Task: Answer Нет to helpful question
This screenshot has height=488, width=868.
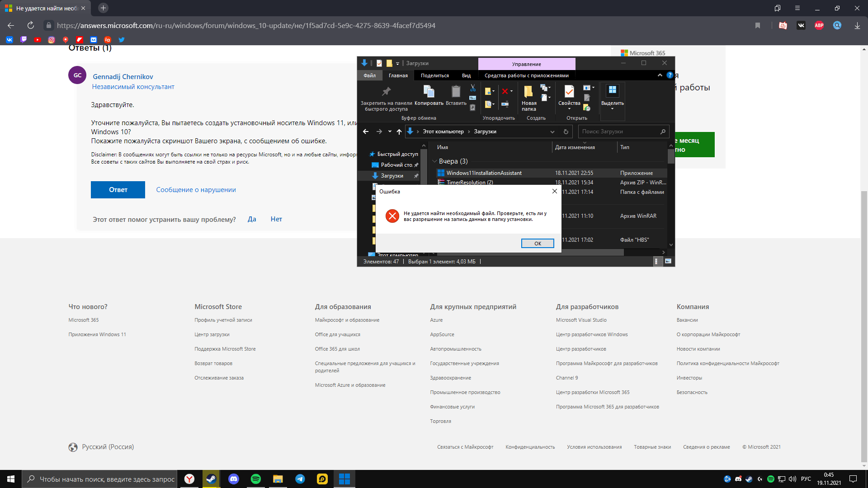Action: pos(276,219)
